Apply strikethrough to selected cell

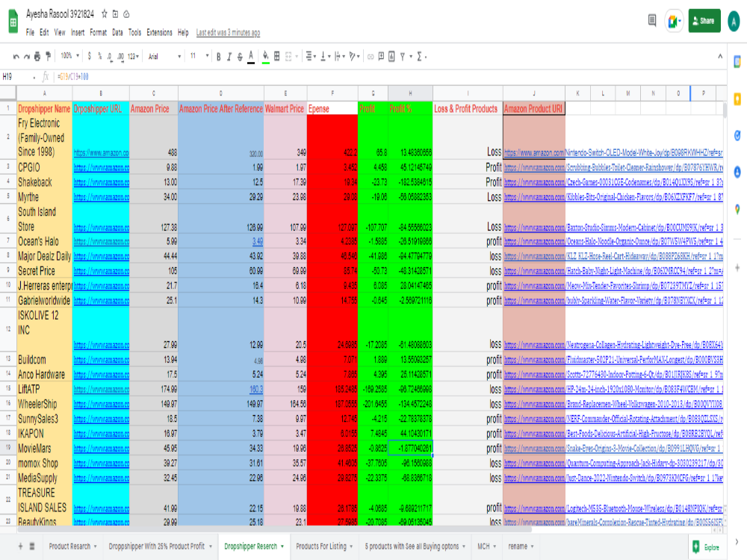click(x=240, y=57)
